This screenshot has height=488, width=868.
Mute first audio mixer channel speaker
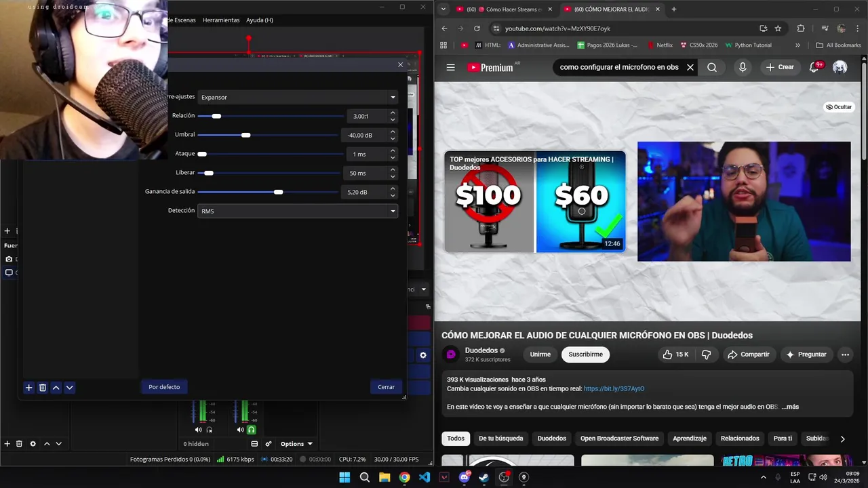(x=198, y=430)
